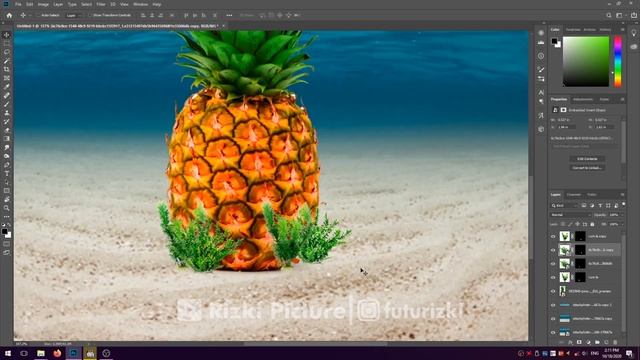
Task: Open the Windows Start button
Action: [x=8, y=353]
